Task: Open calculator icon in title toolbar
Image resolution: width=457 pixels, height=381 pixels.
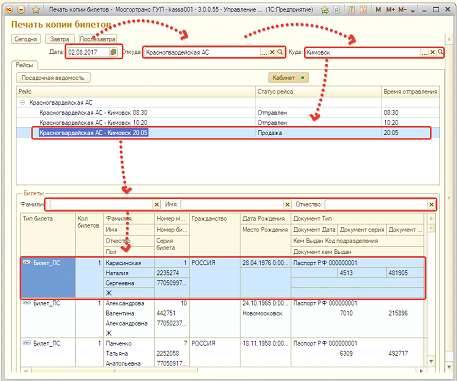Action: click(x=351, y=10)
